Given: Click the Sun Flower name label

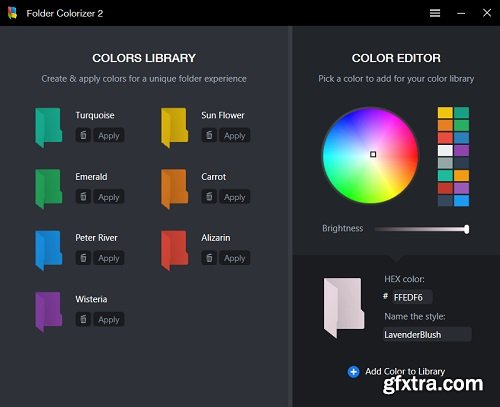Looking at the screenshot, I should (x=223, y=115).
